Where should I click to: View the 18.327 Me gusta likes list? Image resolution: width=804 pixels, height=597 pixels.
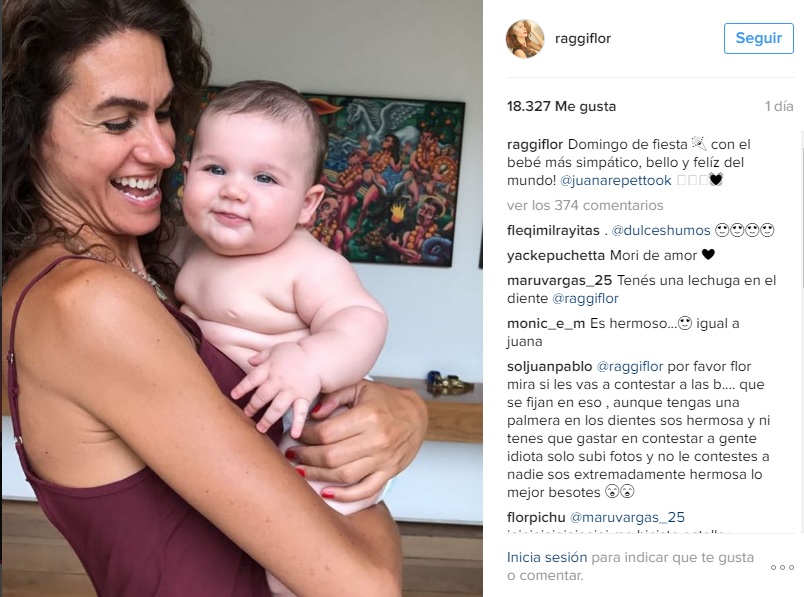(561, 106)
